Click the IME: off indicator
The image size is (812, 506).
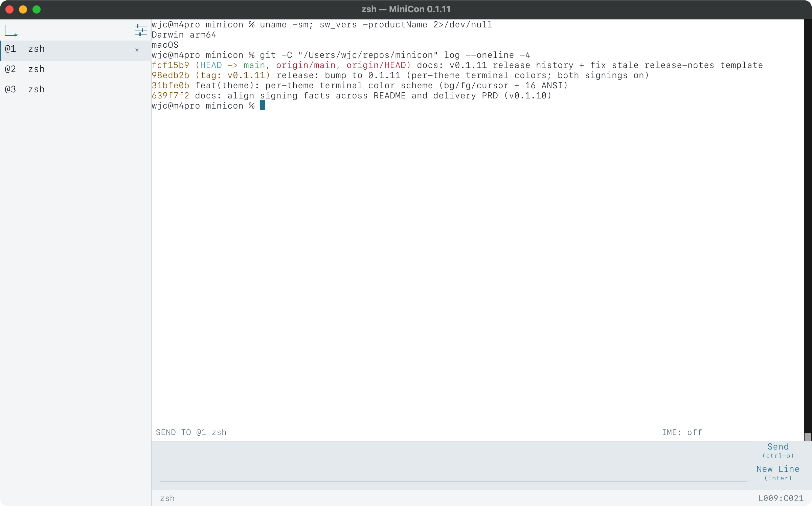682,432
